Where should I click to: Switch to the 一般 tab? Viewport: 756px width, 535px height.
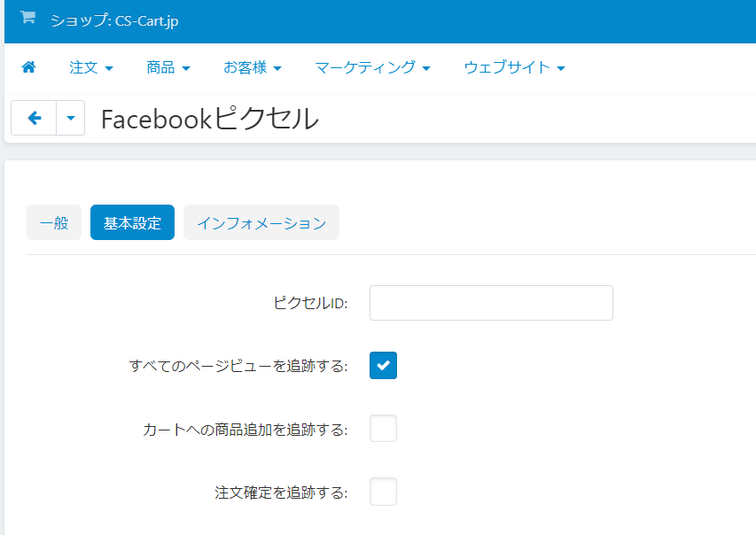pos(54,223)
